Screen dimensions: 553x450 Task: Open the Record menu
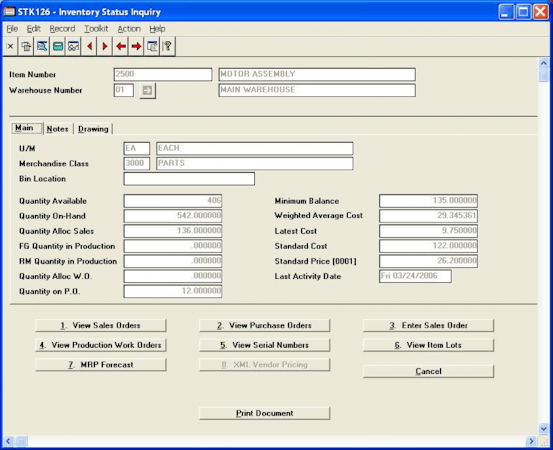[x=62, y=29]
